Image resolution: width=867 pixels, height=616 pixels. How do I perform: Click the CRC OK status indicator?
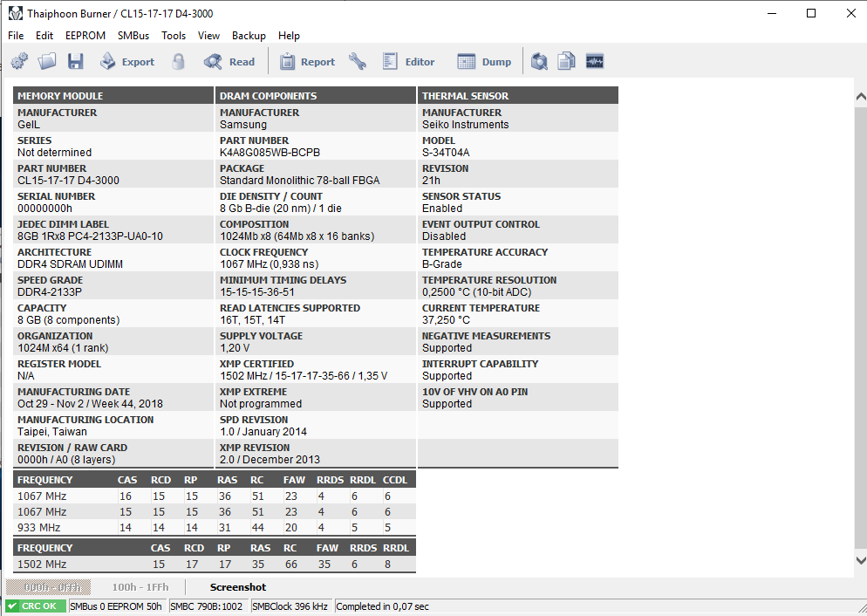pos(37,606)
